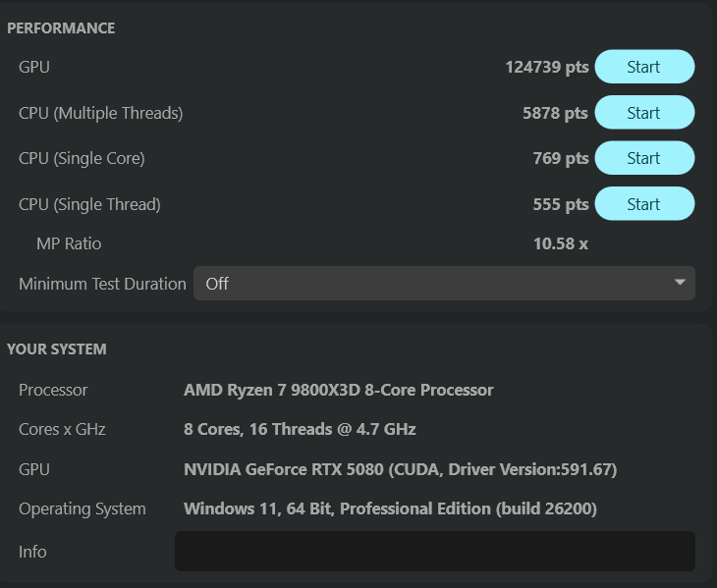Image resolution: width=717 pixels, height=588 pixels.
Task: Click the MP Ratio label
Action: coord(69,243)
